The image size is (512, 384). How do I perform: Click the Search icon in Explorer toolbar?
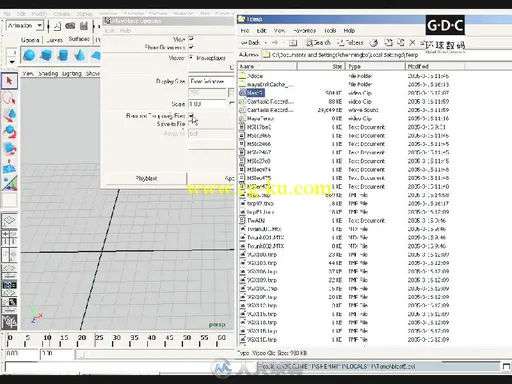pos(318,43)
